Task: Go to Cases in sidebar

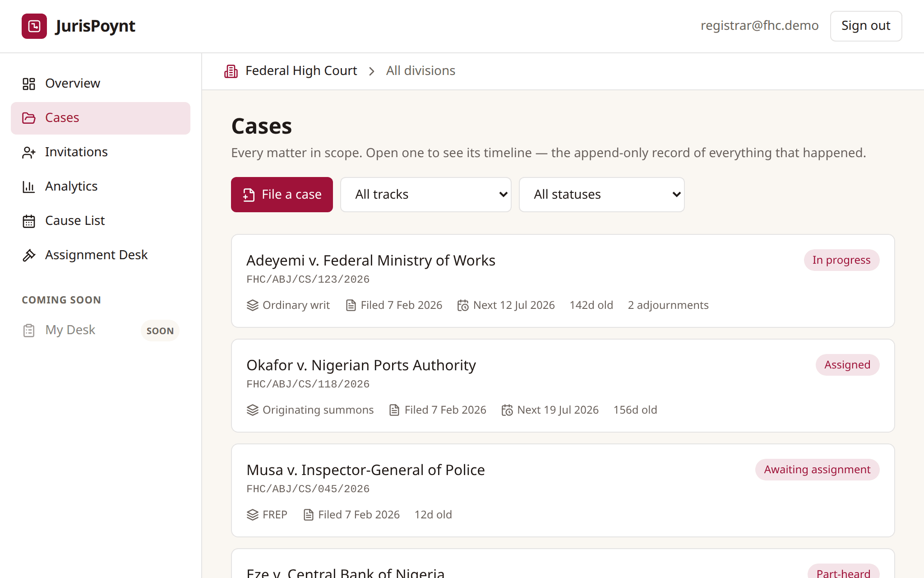Action: (101, 118)
